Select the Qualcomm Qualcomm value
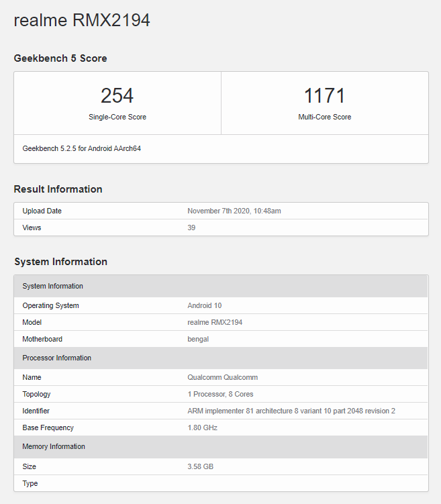This screenshot has width=441, height=504. point(222,377)
